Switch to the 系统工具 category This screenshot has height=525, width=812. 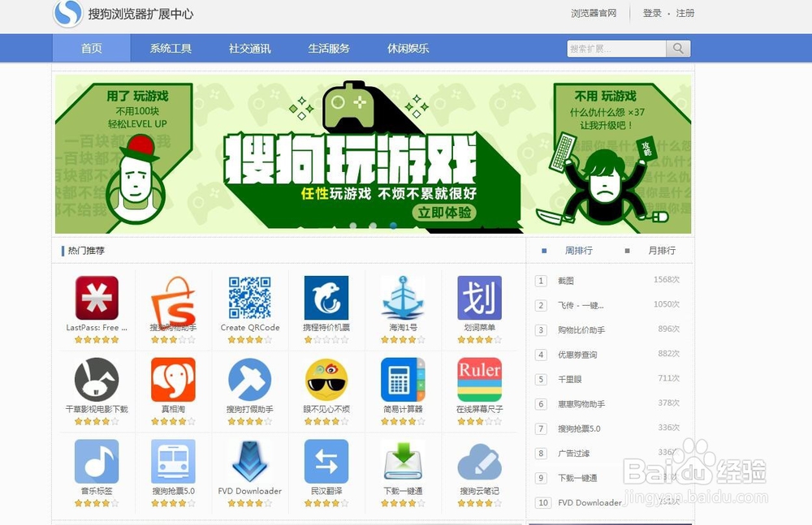point(171,48)
